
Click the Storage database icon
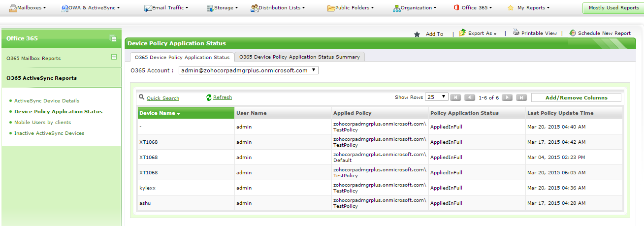[x=210, y=8]
